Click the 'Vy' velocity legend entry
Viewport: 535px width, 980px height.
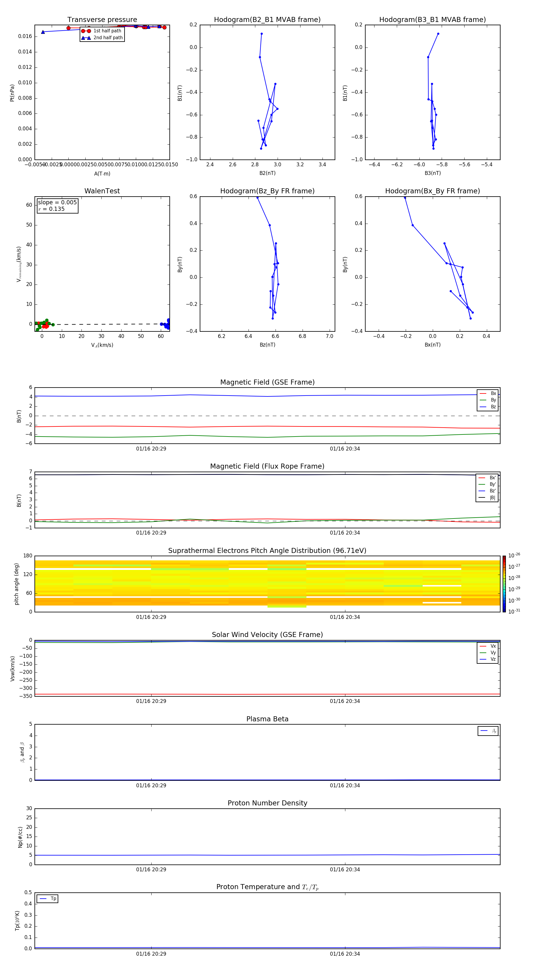488,652
